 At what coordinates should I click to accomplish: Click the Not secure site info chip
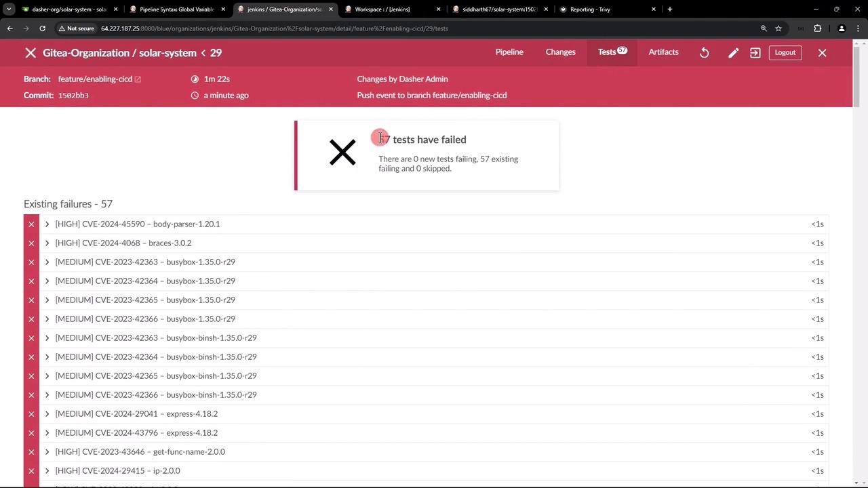(x=76, y=28)
